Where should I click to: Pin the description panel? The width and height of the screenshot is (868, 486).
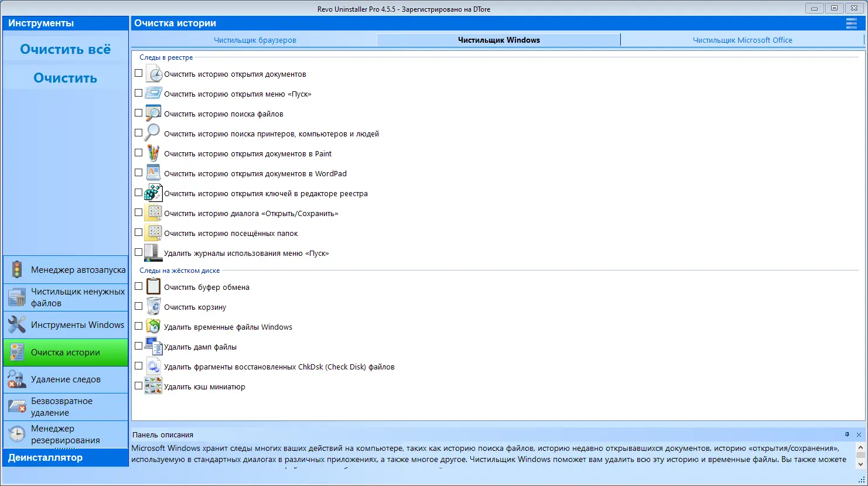tap(847, 434)
